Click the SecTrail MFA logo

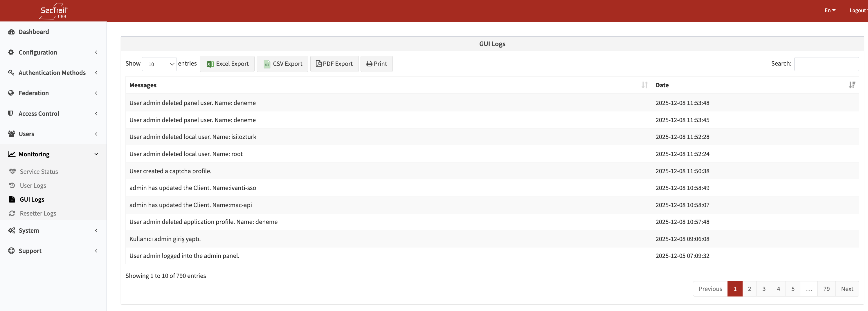(54, 11)
